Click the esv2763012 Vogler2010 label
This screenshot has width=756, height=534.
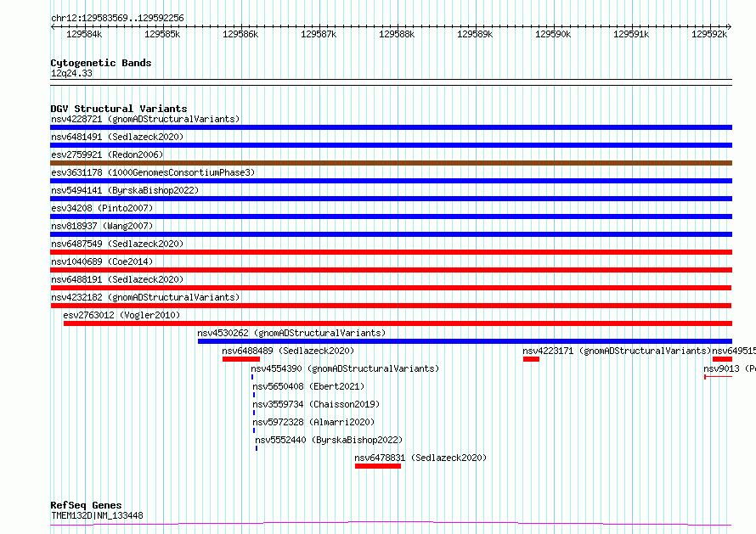pyautogui.click(x=121, y=315)
